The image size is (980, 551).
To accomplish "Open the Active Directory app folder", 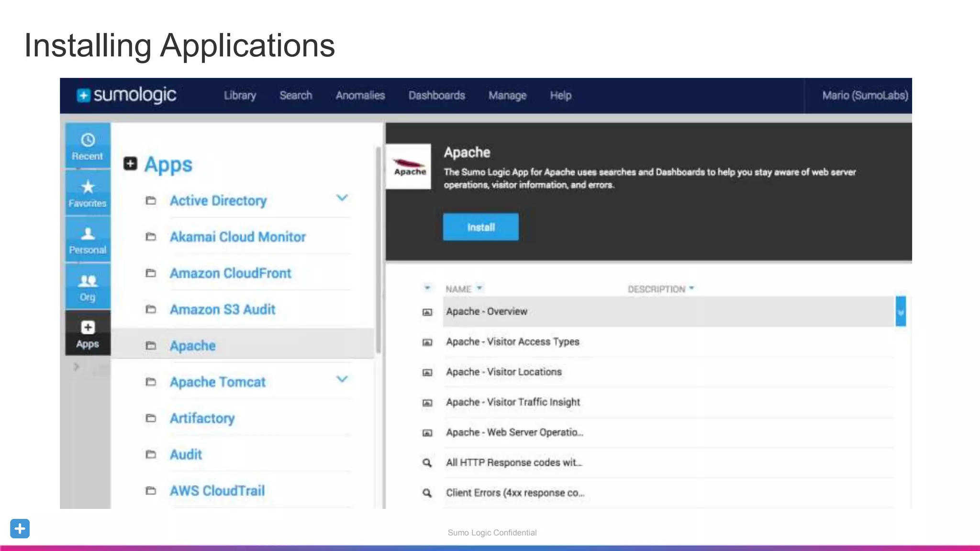I will pos(218,200).
